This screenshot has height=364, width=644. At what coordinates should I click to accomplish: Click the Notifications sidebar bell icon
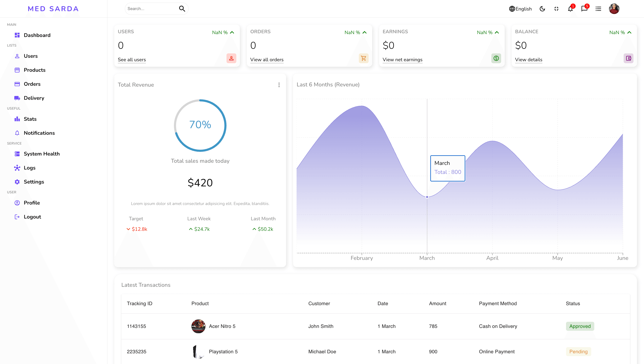(x=17, y=133)
